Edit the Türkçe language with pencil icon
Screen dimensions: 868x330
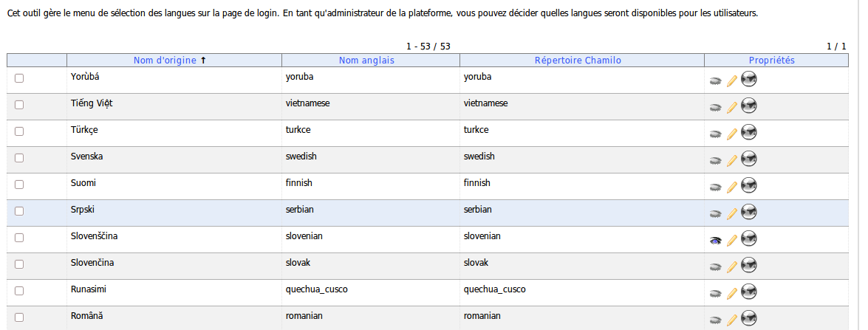(x=732, y=134)
